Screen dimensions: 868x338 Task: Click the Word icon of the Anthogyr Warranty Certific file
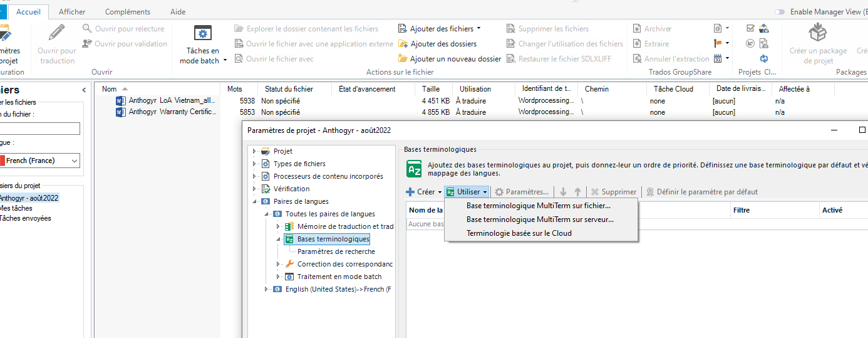121,112
